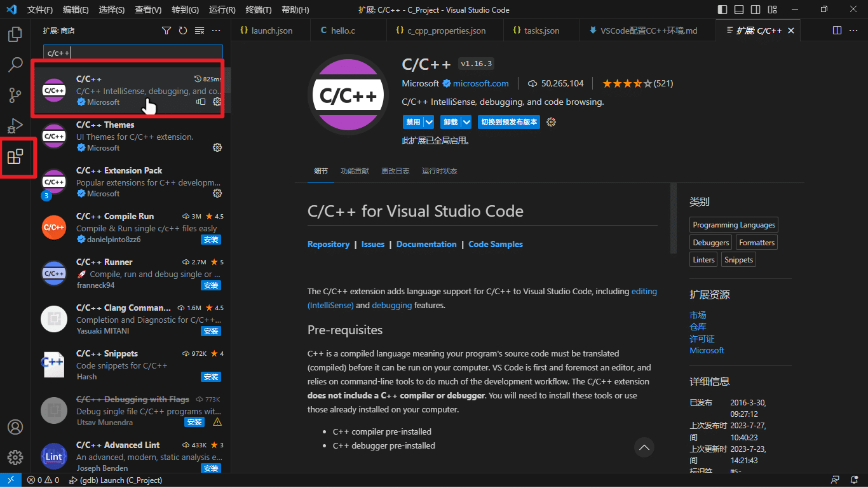868x488 pixels.
Task: Open Run and Debug view
Action: pyautogui.click(x=15, y=126)
